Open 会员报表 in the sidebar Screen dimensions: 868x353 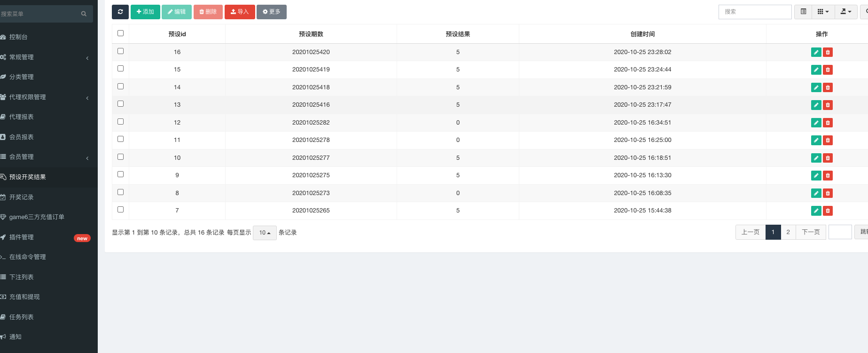[x=49, y=137]
